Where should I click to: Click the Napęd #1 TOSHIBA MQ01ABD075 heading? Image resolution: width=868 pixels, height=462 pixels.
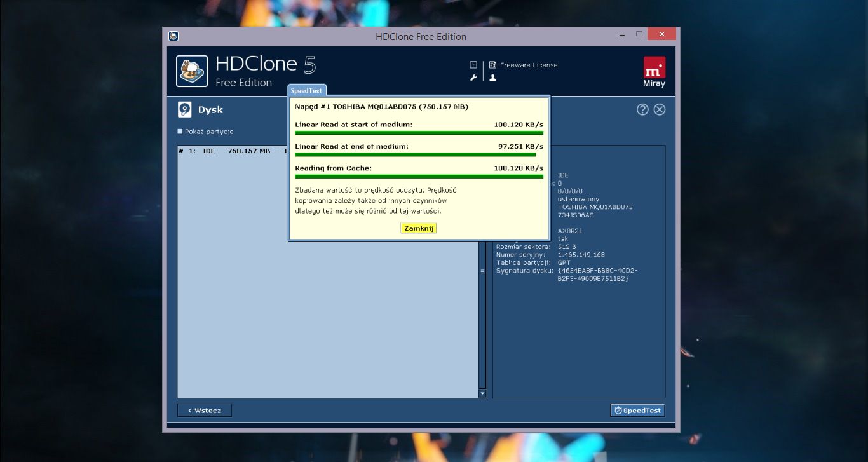[382, 107]
